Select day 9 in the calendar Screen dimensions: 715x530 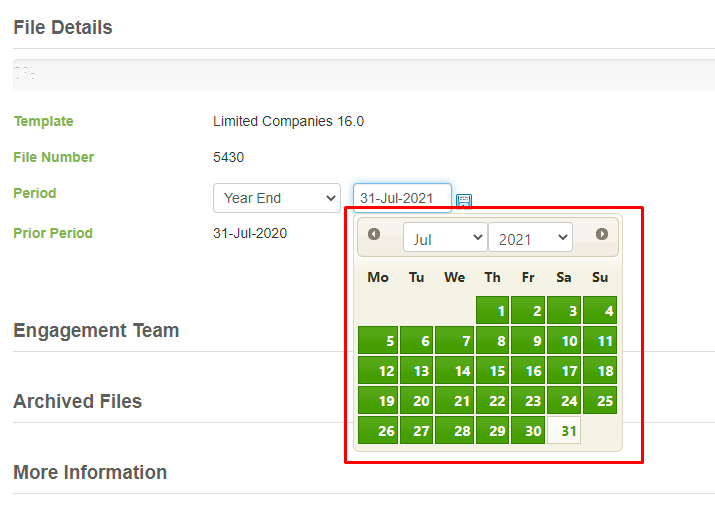pyautogui.click(x=528, y=340)
